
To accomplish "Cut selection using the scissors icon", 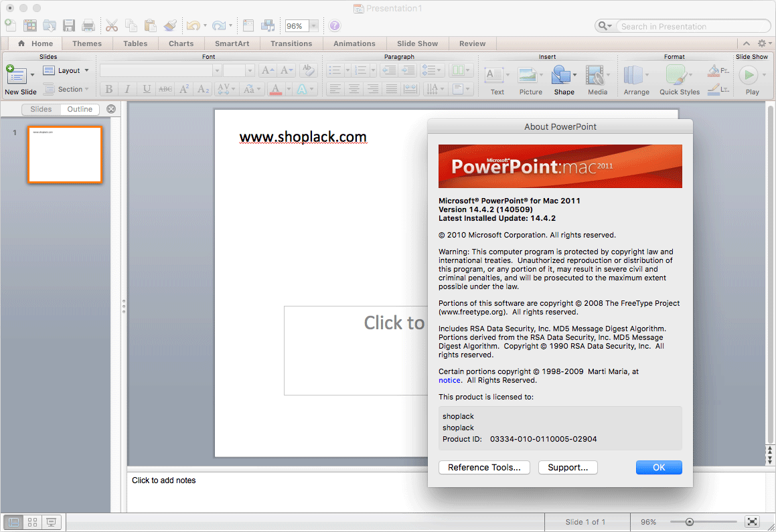I will [112, 25].
